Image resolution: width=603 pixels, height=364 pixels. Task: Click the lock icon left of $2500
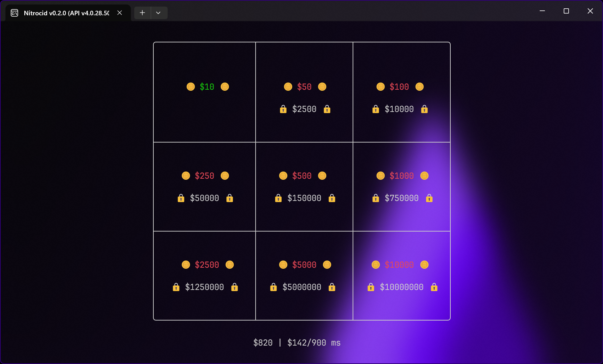pos(283,109)
